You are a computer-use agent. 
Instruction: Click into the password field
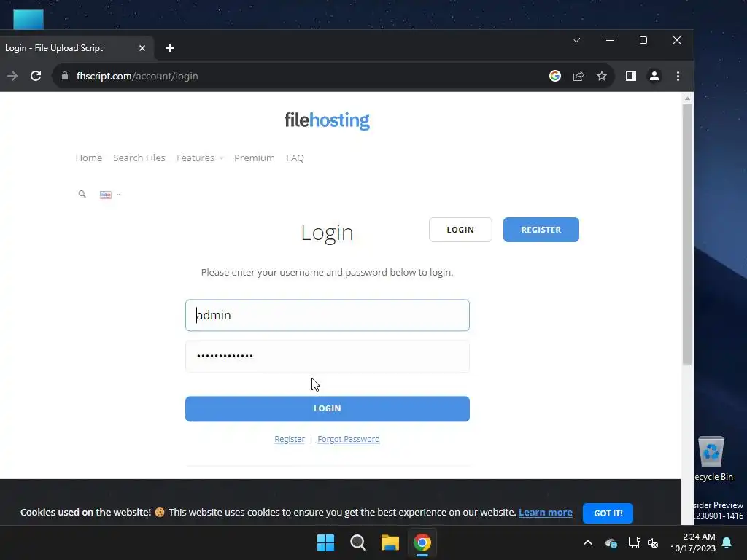(x=328, y=356)
